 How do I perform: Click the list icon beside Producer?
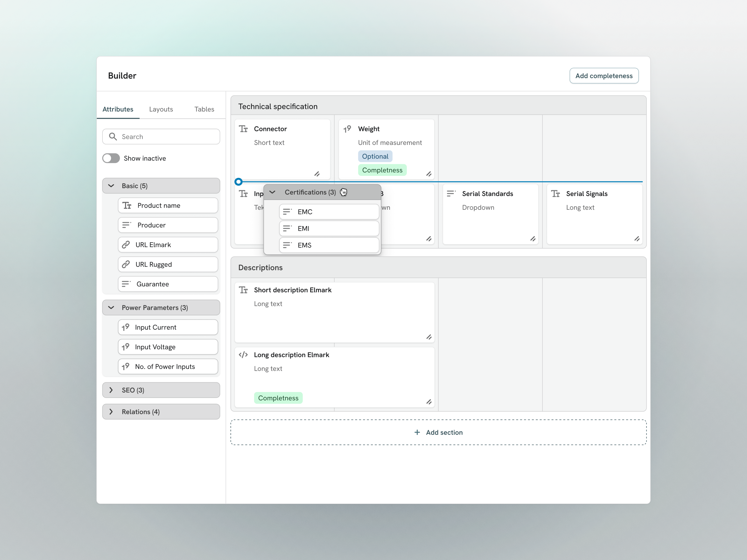[127, 225]
